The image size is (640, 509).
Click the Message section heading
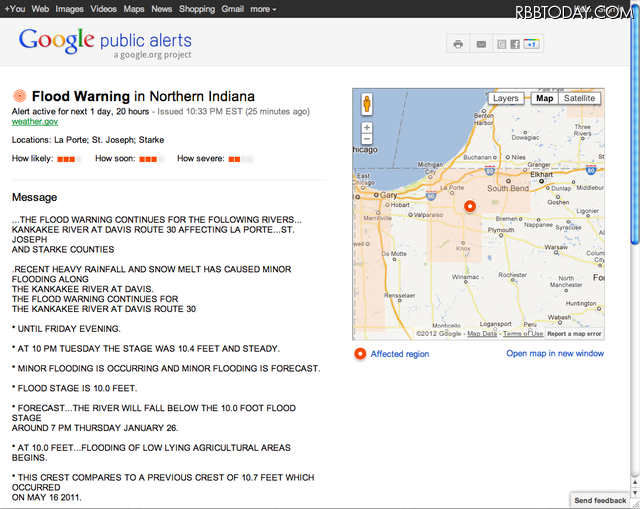point(34,197)
